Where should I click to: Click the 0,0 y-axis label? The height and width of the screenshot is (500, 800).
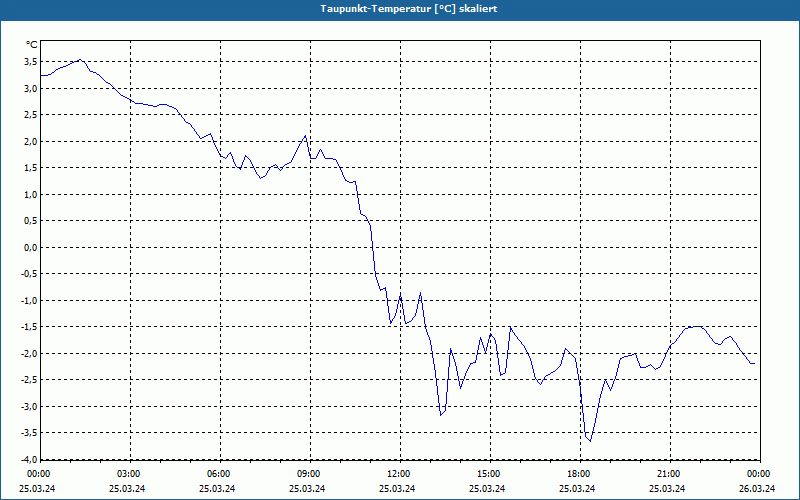[x=30, y=247]
